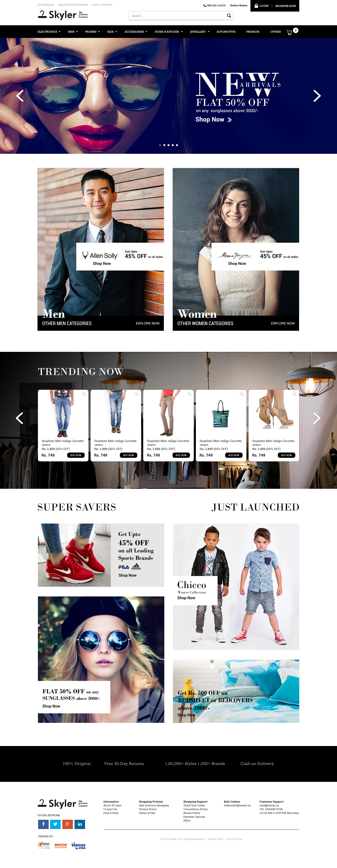The height and width of the screenshot is (868, 337).
Task: Click the search magnifier icon
Action: [229, 16]
